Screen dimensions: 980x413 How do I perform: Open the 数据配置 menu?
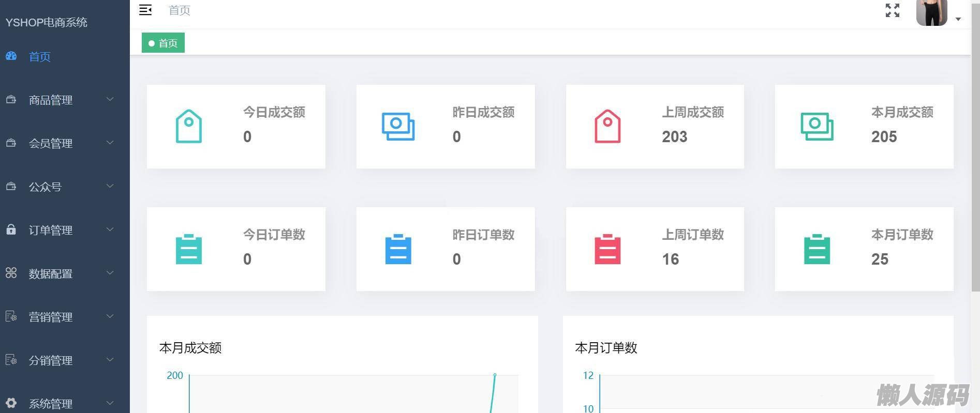tap(65, 273)
